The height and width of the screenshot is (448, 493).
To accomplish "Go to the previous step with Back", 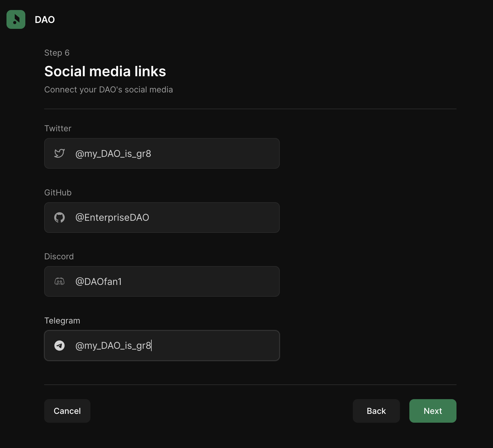I will pos(376,411).
